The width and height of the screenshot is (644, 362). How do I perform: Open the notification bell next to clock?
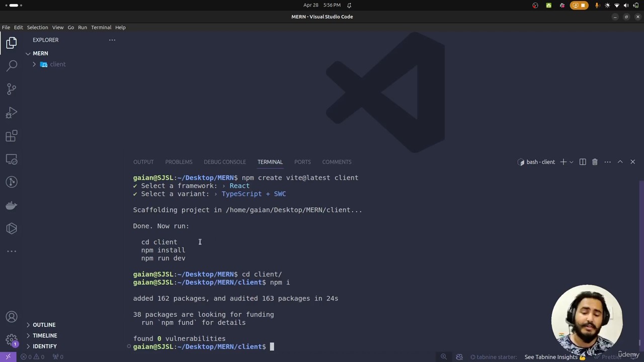(349, 5)
